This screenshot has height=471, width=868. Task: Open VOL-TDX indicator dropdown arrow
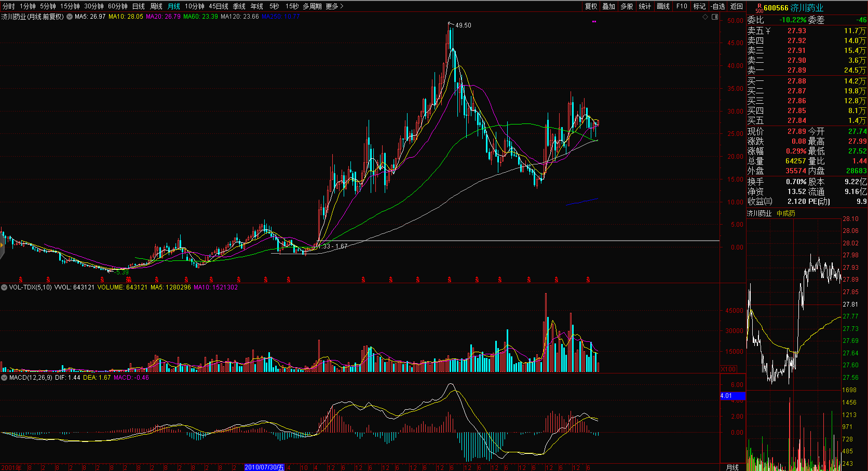[4, 287]
